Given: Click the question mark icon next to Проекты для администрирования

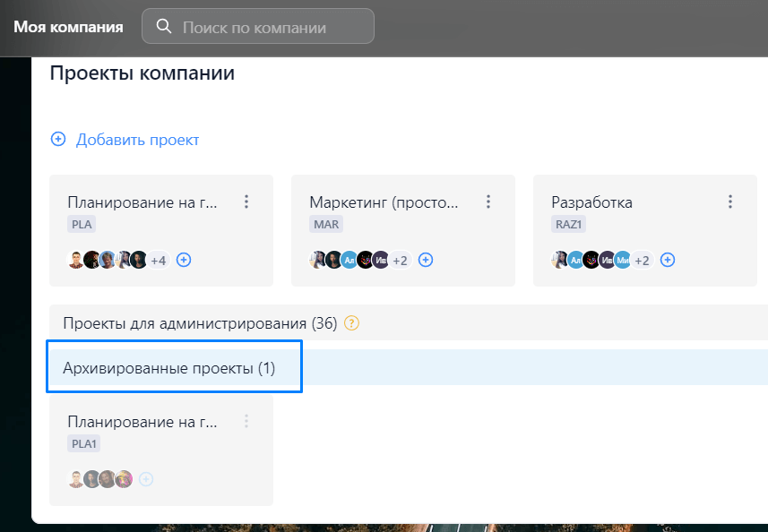Looking at the screenshot, I should (x=351, y=323).
